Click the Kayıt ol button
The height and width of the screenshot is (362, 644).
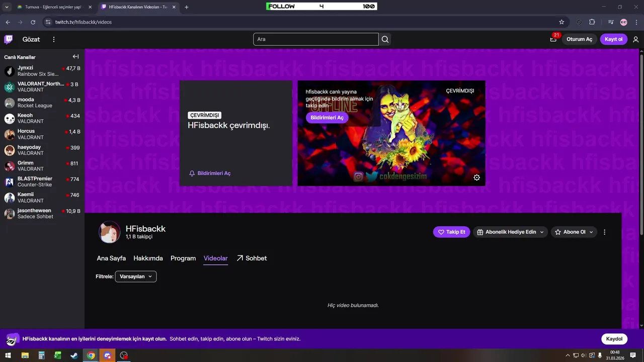(614, 39)
